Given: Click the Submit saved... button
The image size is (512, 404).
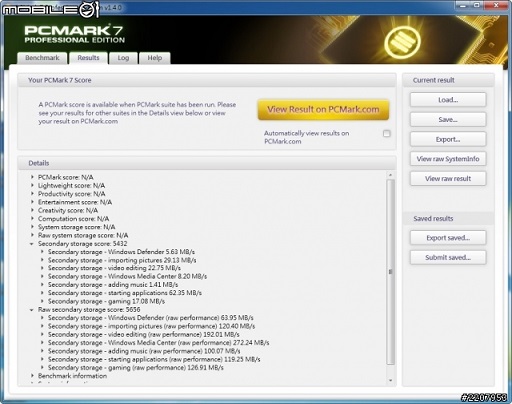Looking at the screenshot, I should pos(448,257).
